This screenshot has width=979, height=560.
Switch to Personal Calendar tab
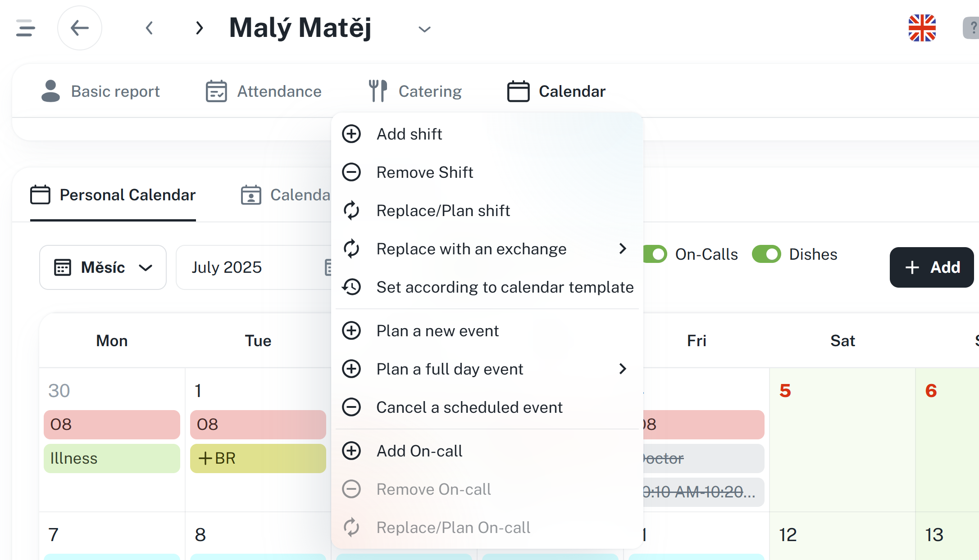pos(113,195)
